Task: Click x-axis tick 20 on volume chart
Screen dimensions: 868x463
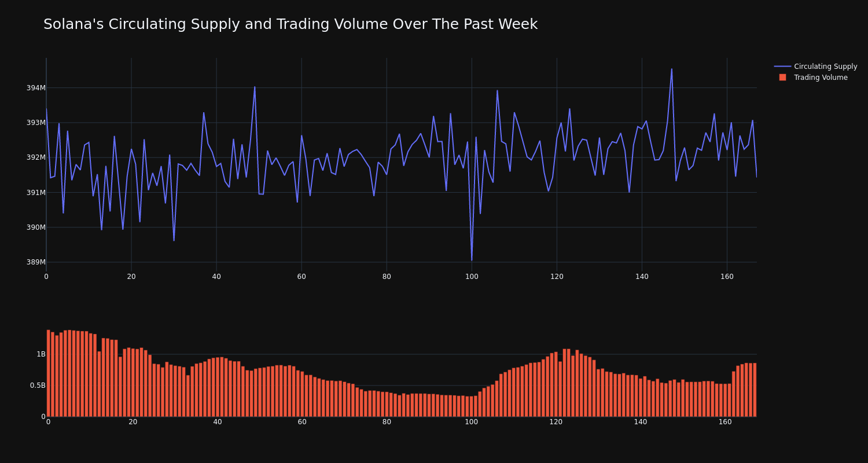Action: coord(133,422)
